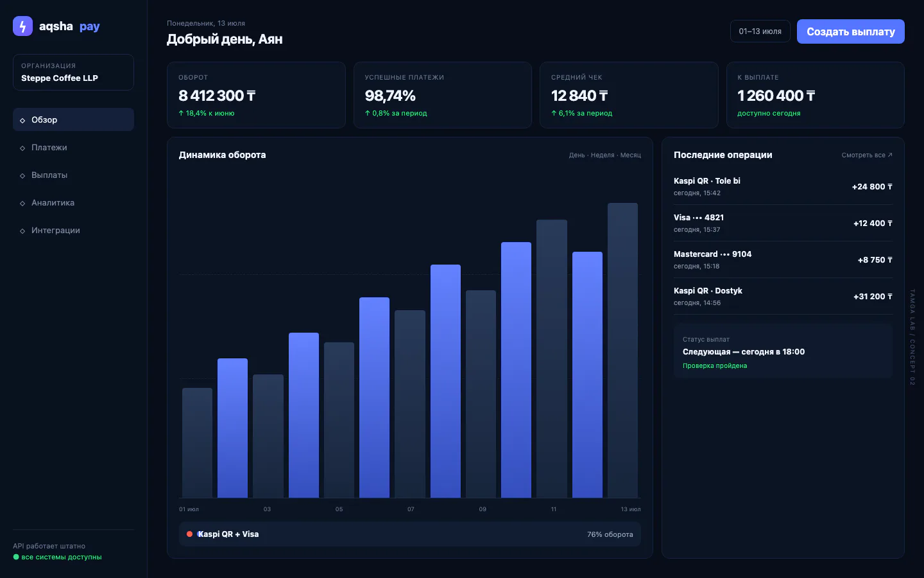The width and height of the screenshot is (924, 578).
Task: Click the green system status dot
Action: [16, 557]
